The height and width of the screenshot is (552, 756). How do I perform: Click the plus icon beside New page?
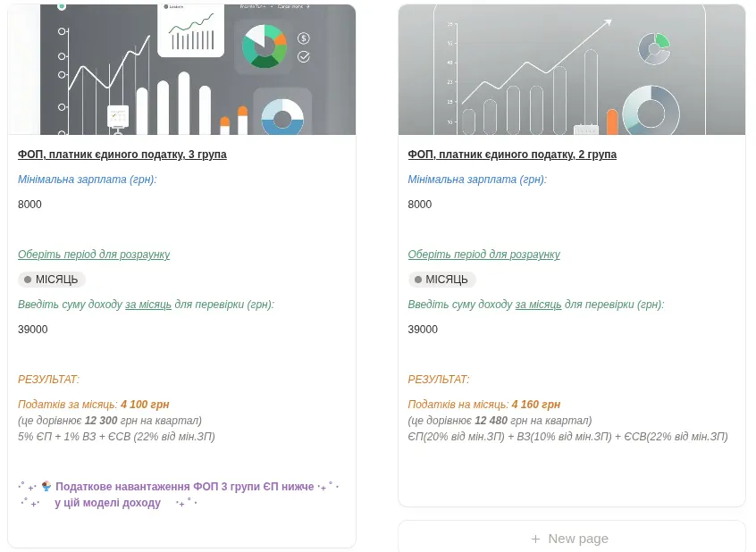pyautogui.click(x=535, y=539)
